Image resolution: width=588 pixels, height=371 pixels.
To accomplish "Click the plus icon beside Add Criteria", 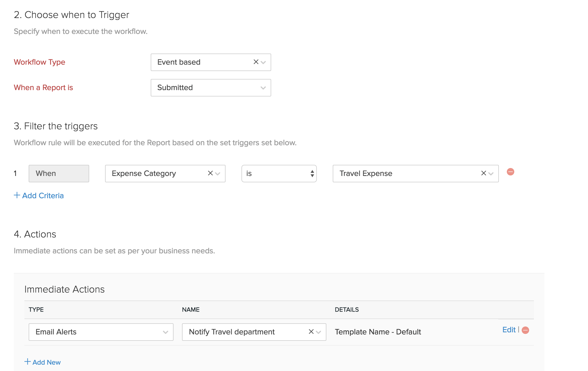I will coord(16,195).
